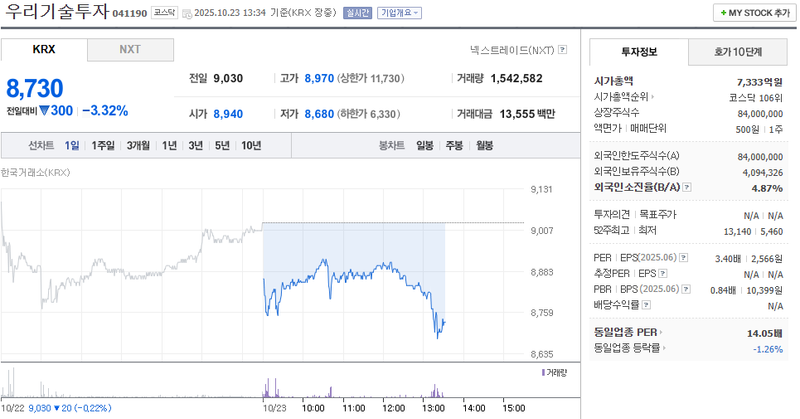
Task: Expand the 시가총액순위 arrow link
Action: 623,96
